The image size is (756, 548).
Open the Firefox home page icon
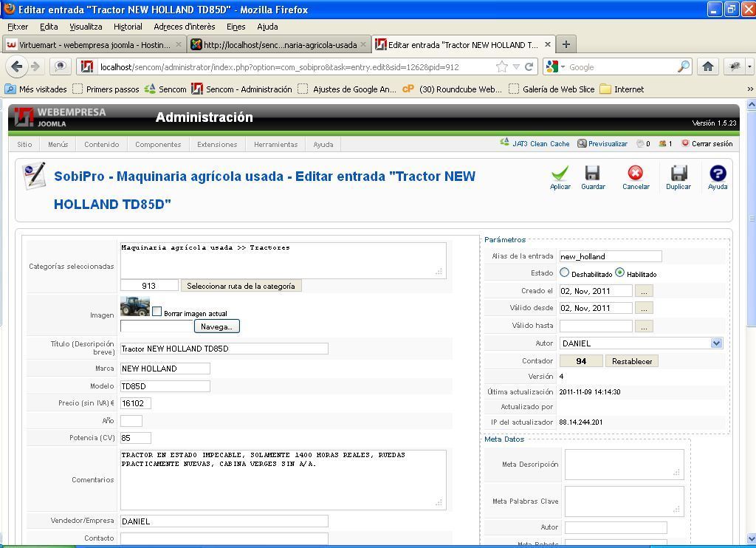707,66
